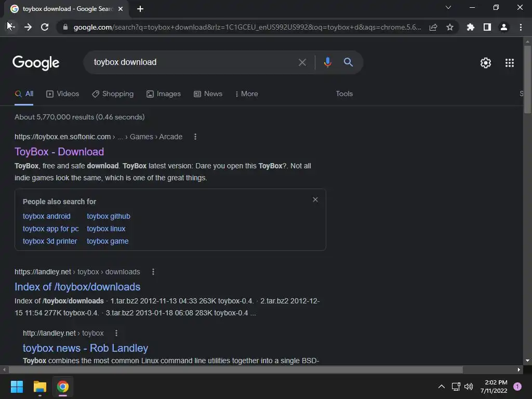
Task: Reload the current page
Action: 45,27
